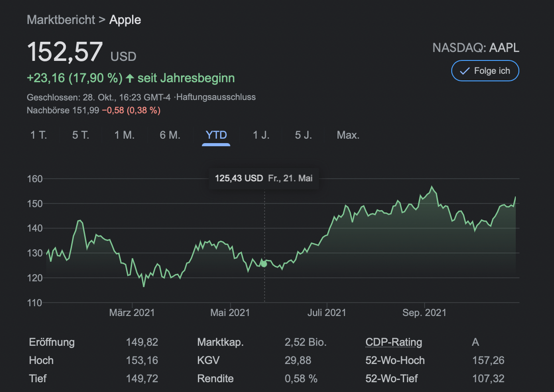
Task: Show the 5 J. chart range
Action: [303, 135]
